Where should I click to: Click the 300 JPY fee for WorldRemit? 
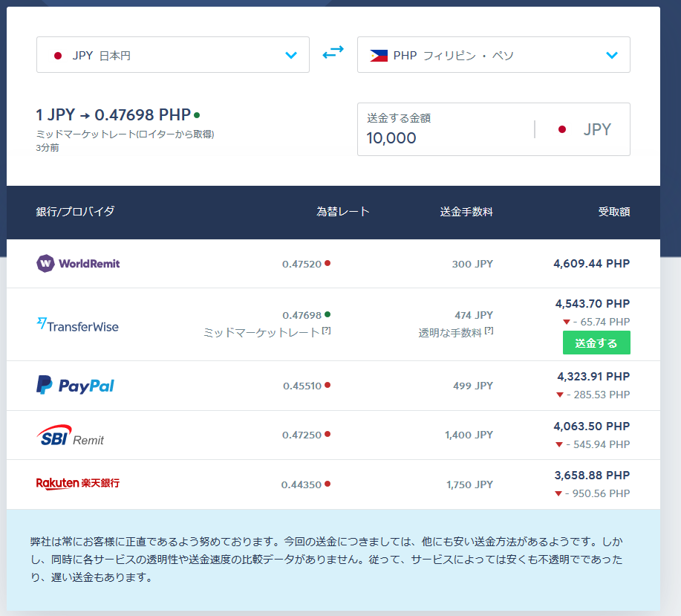click(x=472, y=264)
